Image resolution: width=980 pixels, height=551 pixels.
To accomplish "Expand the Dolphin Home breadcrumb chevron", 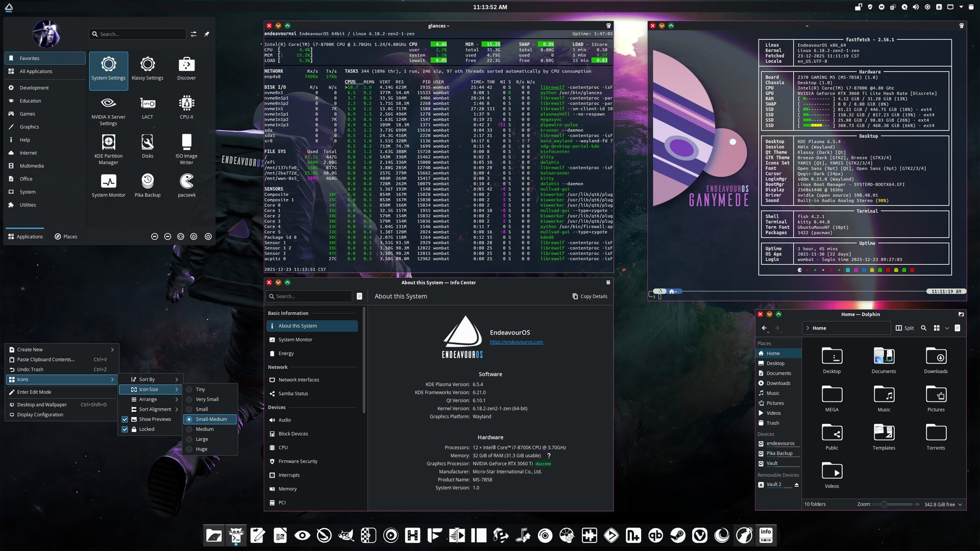I will pyautogui.click(x=807, y=328).
